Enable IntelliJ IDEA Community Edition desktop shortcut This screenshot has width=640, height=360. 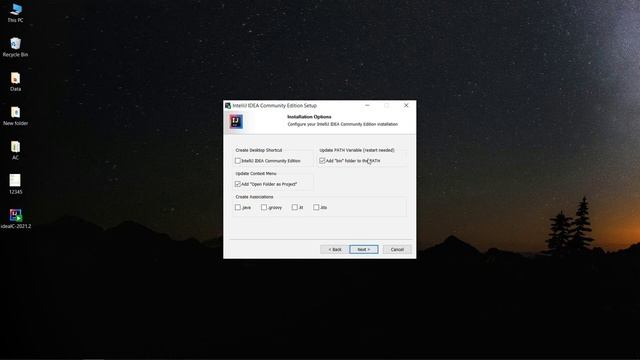pyautogui.click(x=238, y=161)
